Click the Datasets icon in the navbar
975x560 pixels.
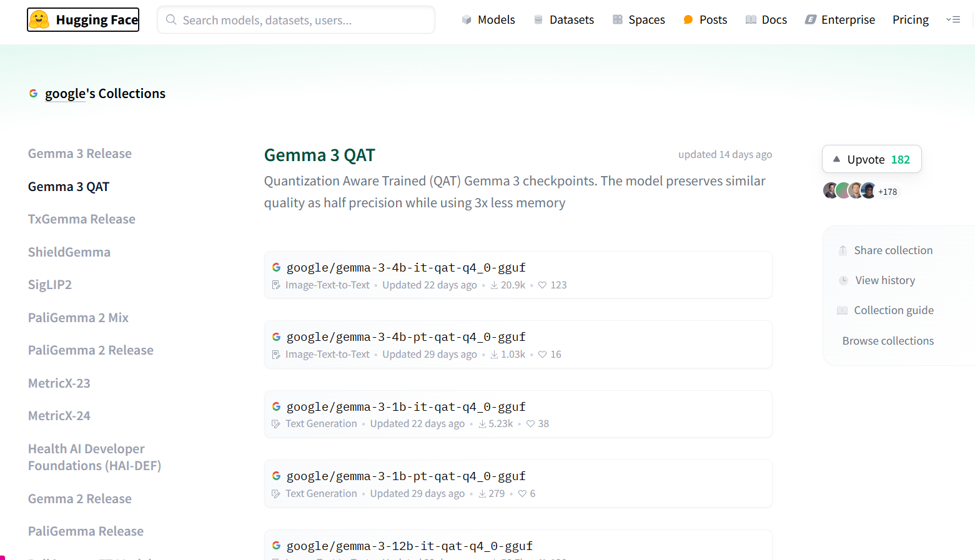pyautogui.click(x=538, y=19)
